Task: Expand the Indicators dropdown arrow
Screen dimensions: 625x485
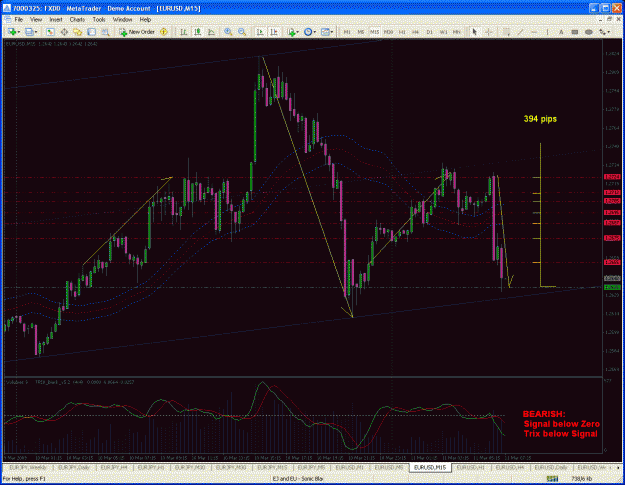Action: [x=298, y=32]
